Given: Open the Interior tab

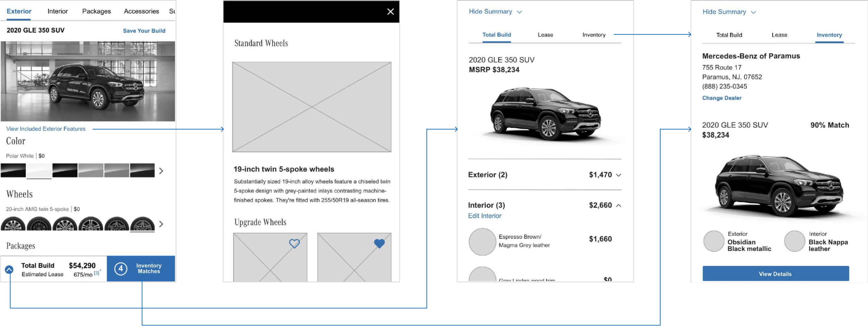Looking at the screenshot, I should [58, 11].
